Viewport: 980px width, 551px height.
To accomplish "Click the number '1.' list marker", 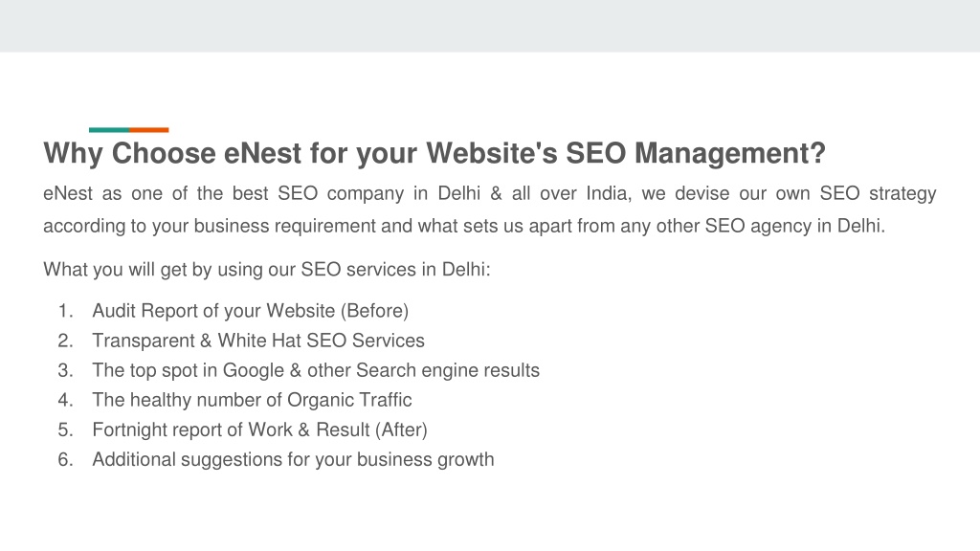I will (66, 311).
